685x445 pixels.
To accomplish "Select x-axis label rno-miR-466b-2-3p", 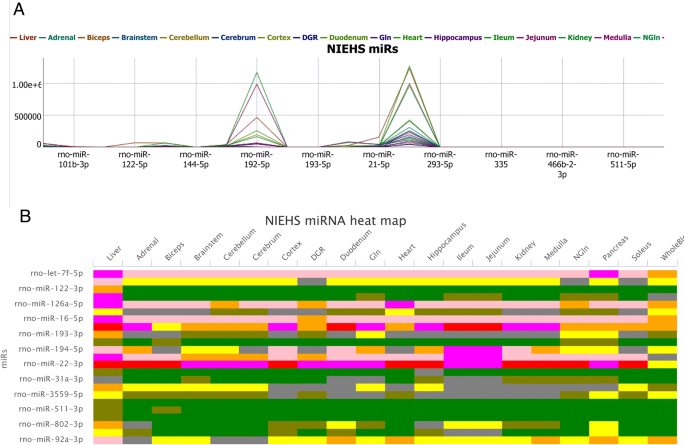I will [562, 164].
